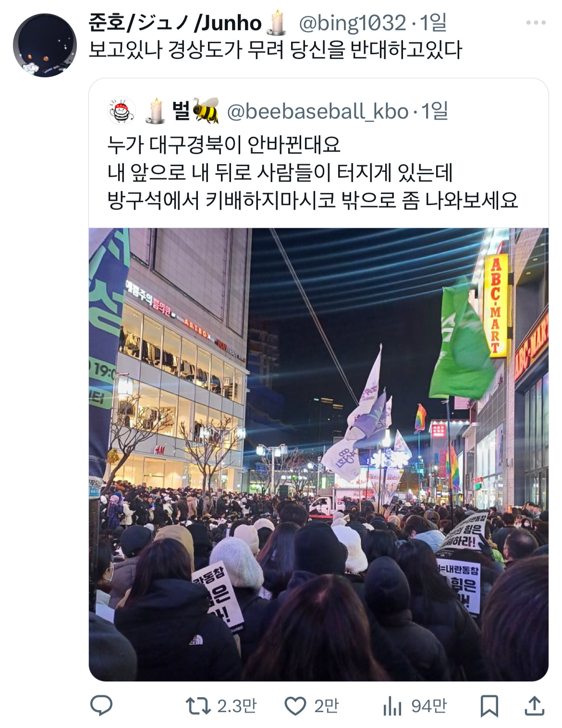The height and width of the screenshot is (728, 562).
Task: Bookmark this tweet
Action: [489, 706]
